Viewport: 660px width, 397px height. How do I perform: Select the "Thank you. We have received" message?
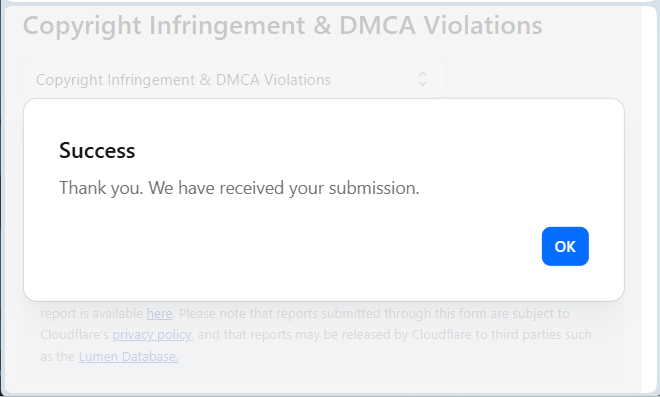point(172,188)
